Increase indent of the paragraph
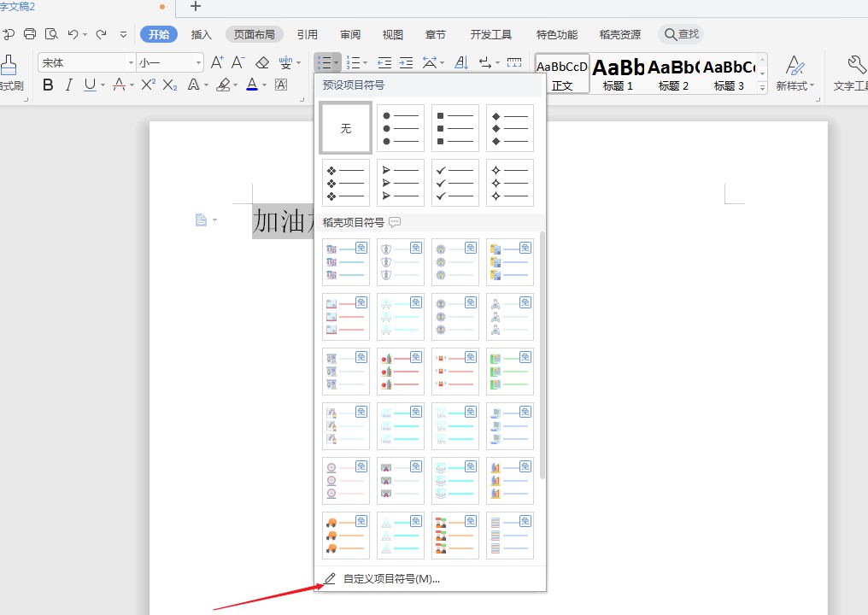 pyautogui.click(x=407, y=62)
